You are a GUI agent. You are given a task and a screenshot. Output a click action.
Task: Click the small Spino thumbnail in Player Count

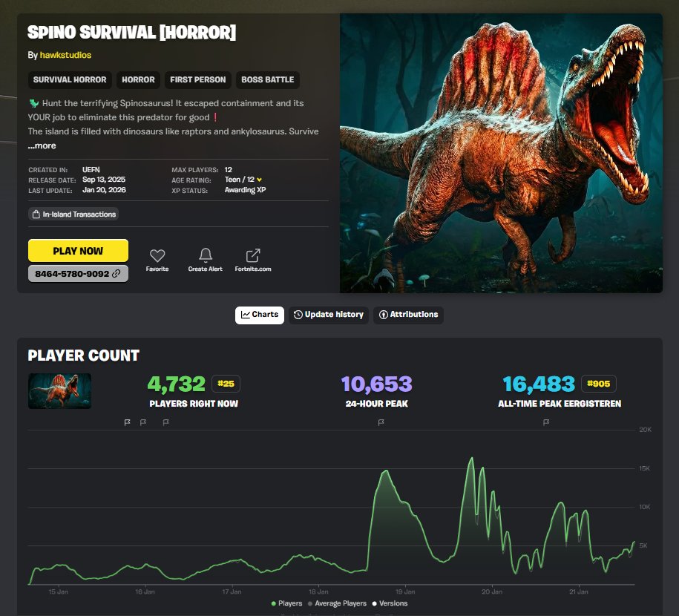click(60, 391)
